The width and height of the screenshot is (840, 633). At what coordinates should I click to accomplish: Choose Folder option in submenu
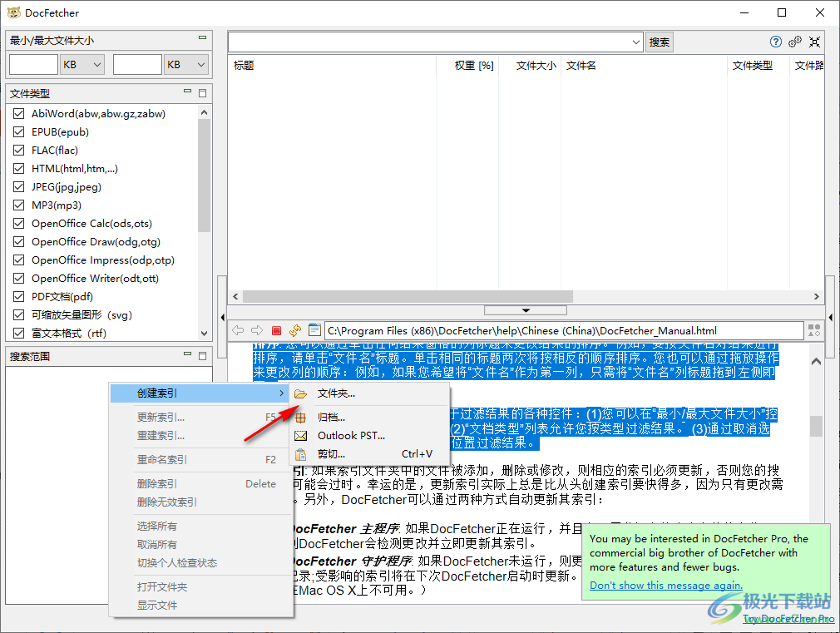coord(369,393)
